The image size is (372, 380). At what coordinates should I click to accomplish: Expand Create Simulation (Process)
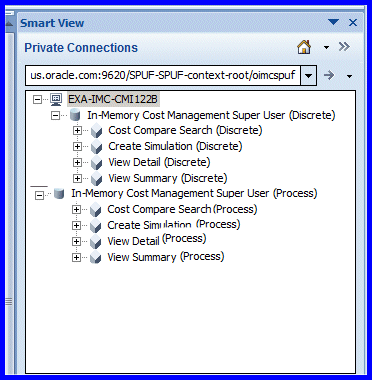click(76, 226)
